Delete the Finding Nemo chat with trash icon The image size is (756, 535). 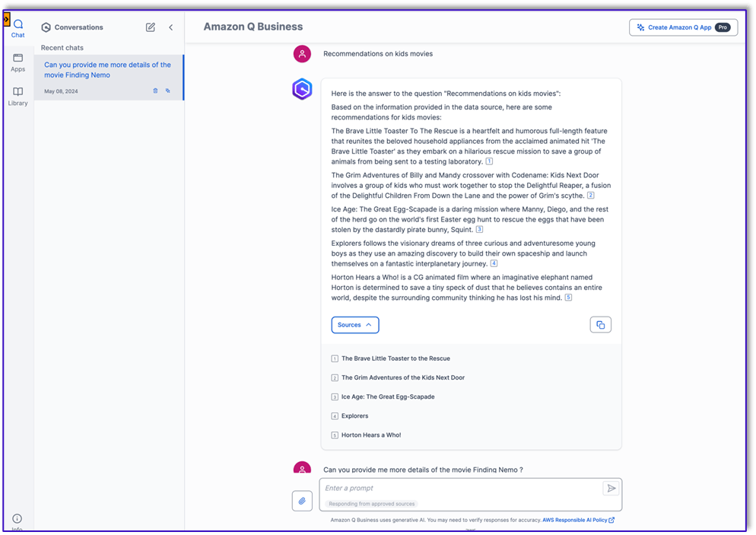coord(155,91)
